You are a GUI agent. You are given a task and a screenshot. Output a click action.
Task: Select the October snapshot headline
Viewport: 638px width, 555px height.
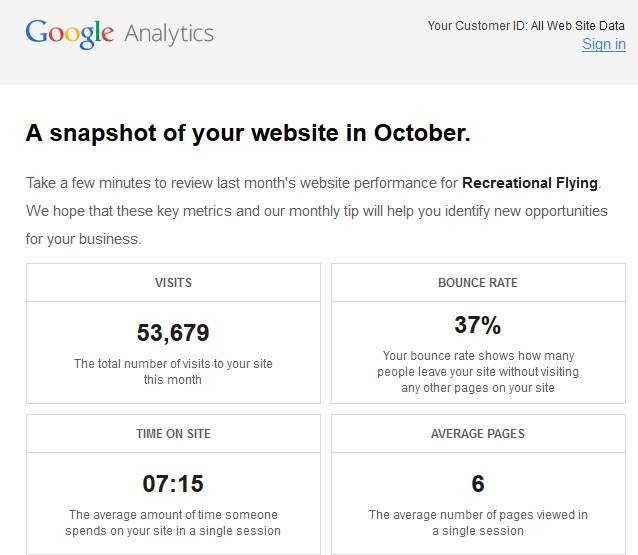[x=248, y=133]
